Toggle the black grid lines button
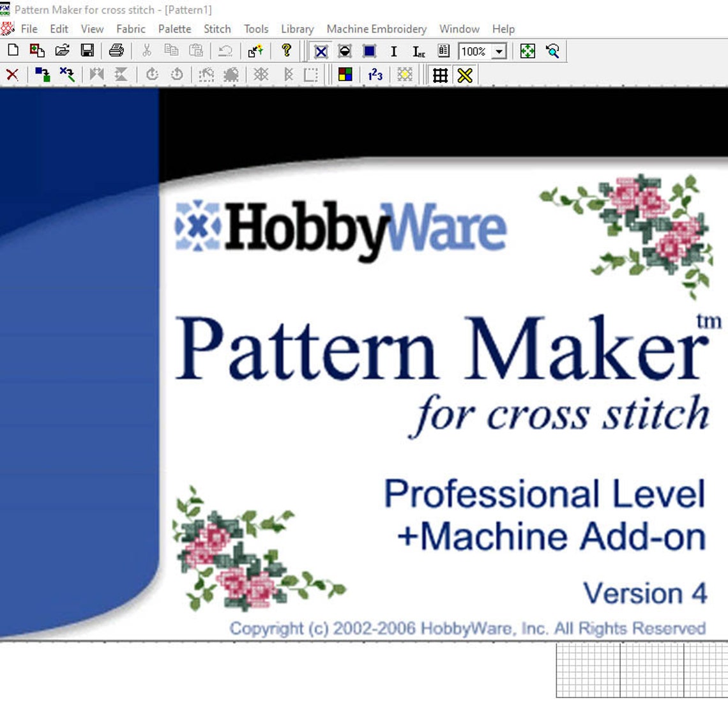728x728 pixels. [440, 75]
